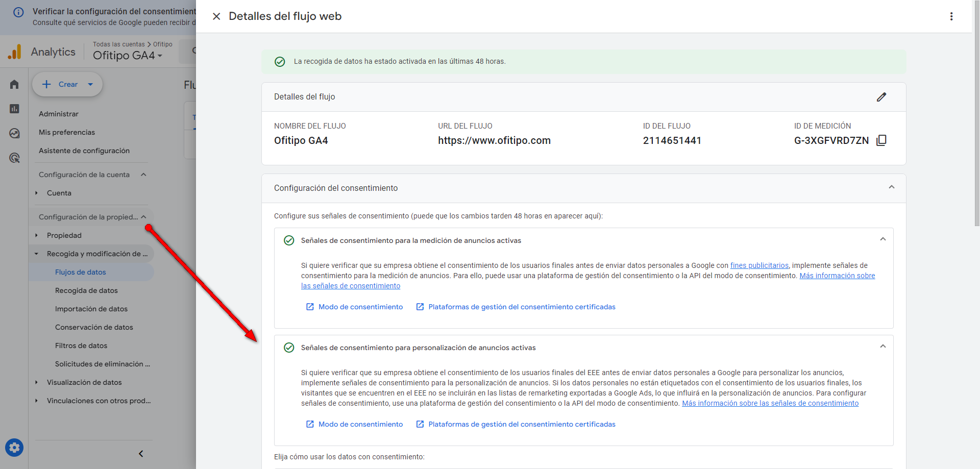Collapse the Configuración del consentimiento section
Viewport: 980px width, 469px height.
tap(891, 187)
